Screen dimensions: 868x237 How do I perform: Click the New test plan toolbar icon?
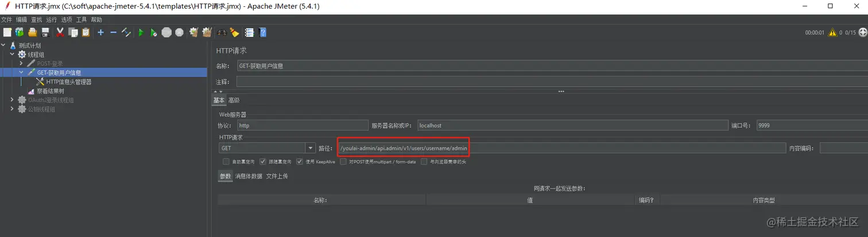click(x=7, y=32)
